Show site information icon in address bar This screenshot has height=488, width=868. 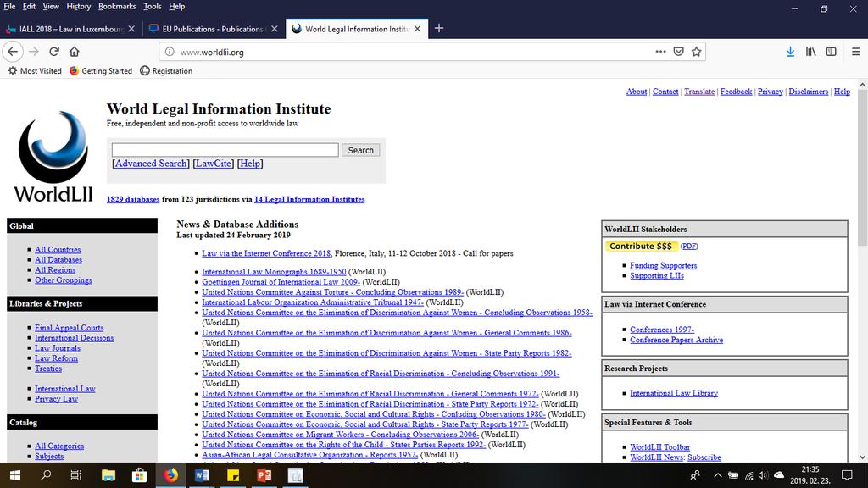click(170, 52)
